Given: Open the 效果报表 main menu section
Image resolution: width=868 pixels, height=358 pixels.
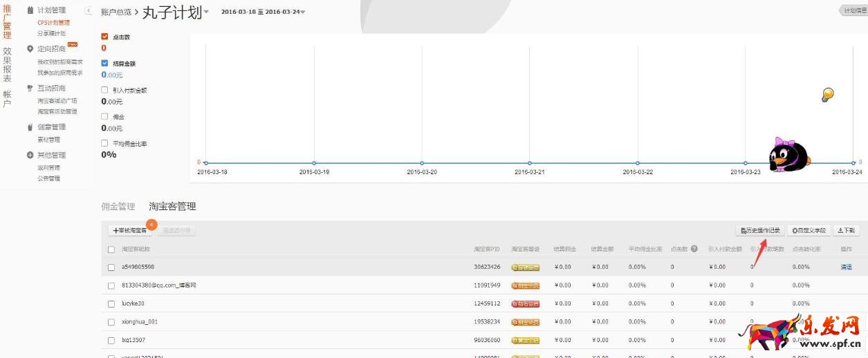Looking at the screenshot, I should coord(7,64).
